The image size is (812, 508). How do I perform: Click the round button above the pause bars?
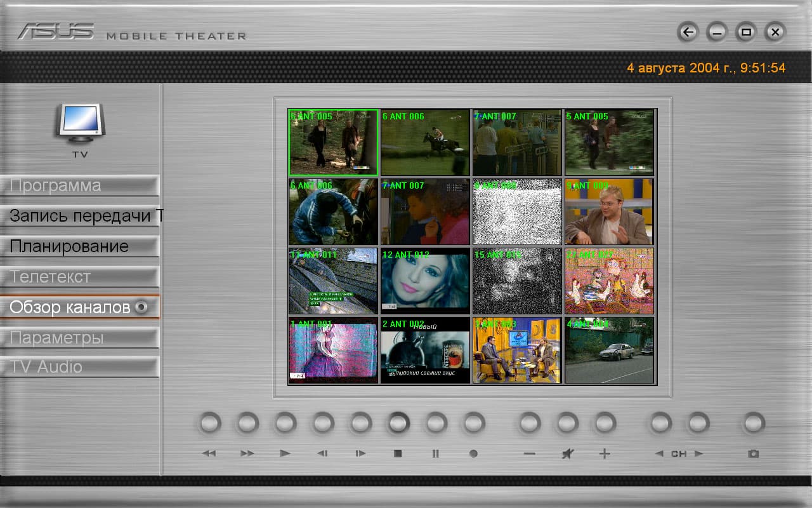pyautogui.click(x=436, y=423)
